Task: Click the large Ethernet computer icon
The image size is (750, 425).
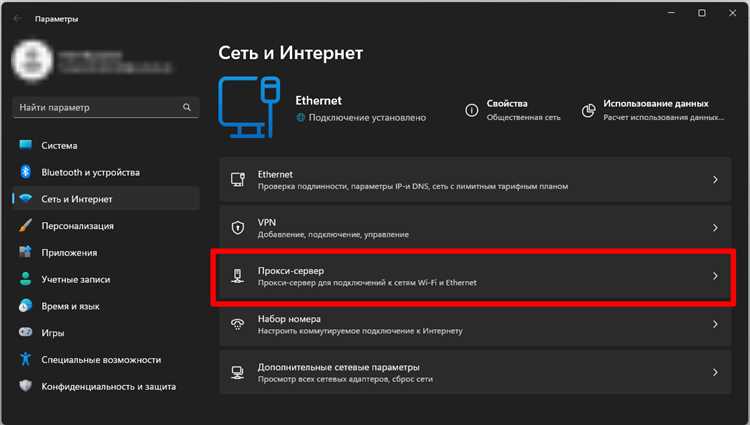Action: [x=249, y=108]
